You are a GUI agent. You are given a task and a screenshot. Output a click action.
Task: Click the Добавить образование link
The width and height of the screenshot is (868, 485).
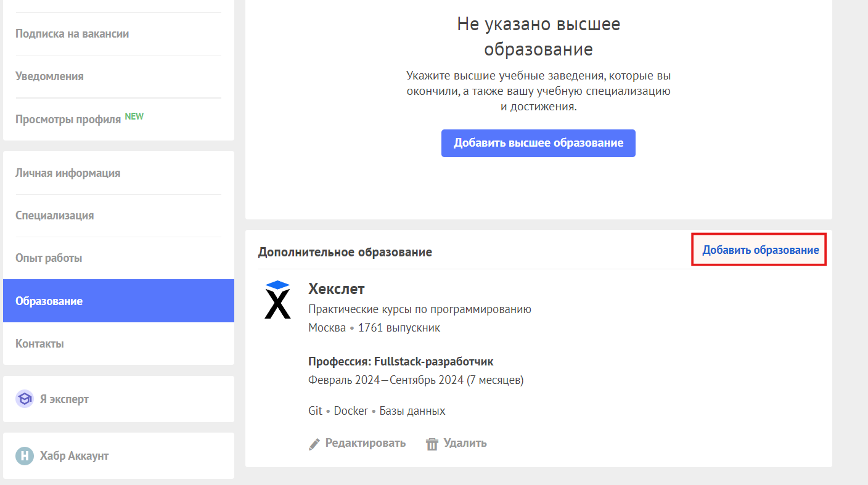760,250
